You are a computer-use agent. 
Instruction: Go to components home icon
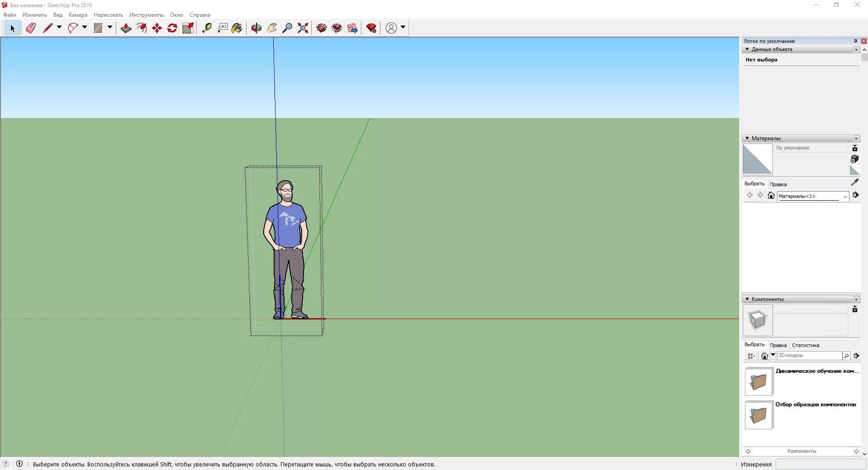pos(764,356)
